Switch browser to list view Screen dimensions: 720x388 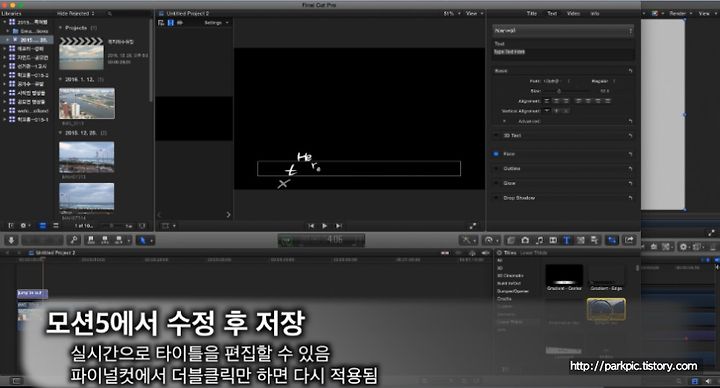(56, 226)
